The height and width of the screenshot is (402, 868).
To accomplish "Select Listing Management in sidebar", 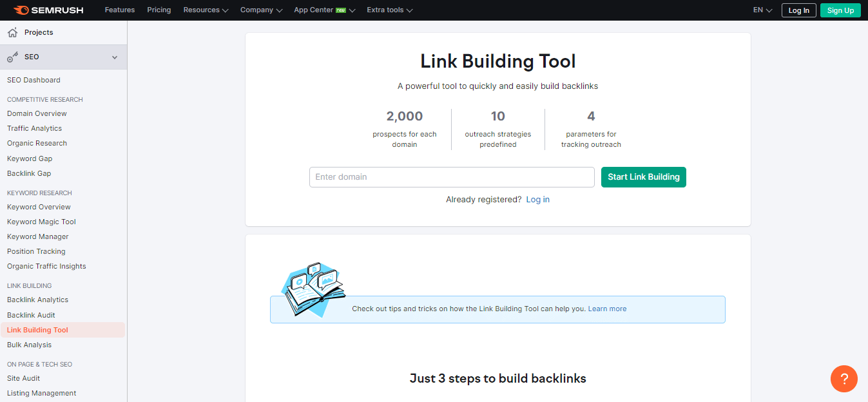I will 41,393.
